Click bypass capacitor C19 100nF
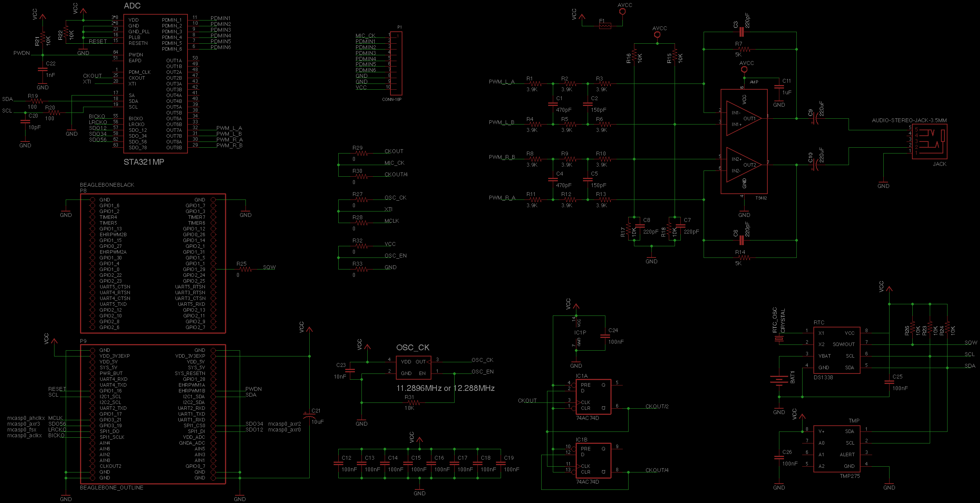This screenshot has width=980, height=503. click(501, 463)
